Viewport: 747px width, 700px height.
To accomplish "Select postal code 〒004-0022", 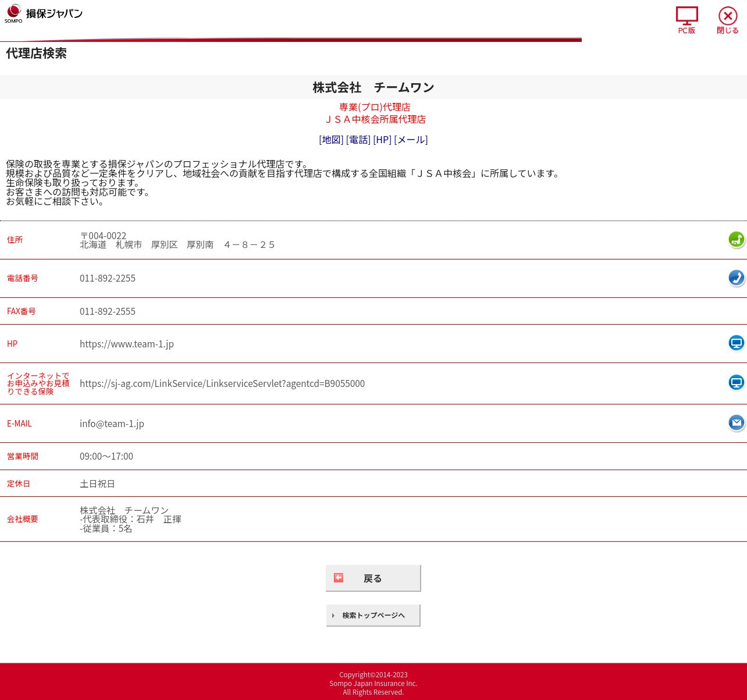I will coord(103,236).
